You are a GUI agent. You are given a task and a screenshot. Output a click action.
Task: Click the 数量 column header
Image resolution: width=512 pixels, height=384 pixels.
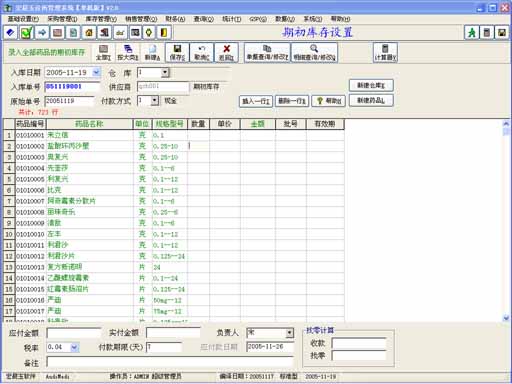(198, 124)
